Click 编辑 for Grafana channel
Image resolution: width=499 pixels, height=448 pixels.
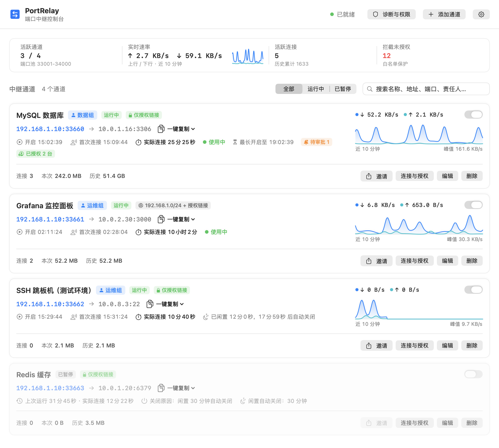tap(447, 261)
